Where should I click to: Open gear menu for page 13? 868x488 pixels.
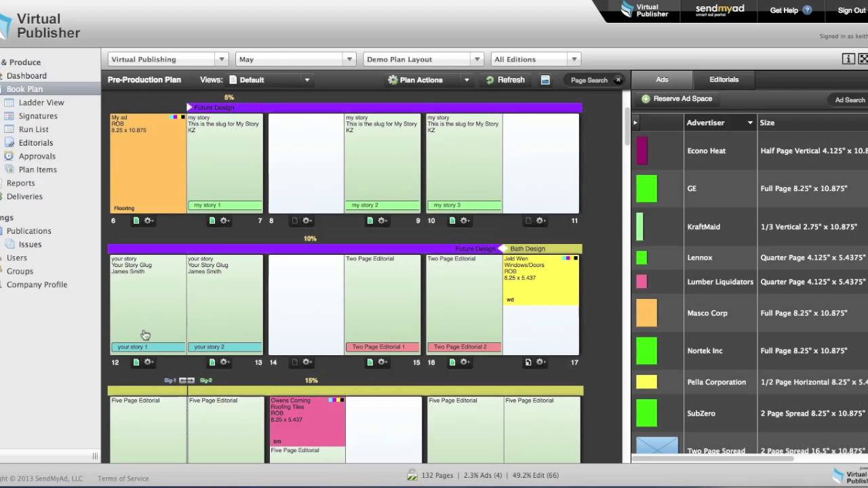coord(224,362)
